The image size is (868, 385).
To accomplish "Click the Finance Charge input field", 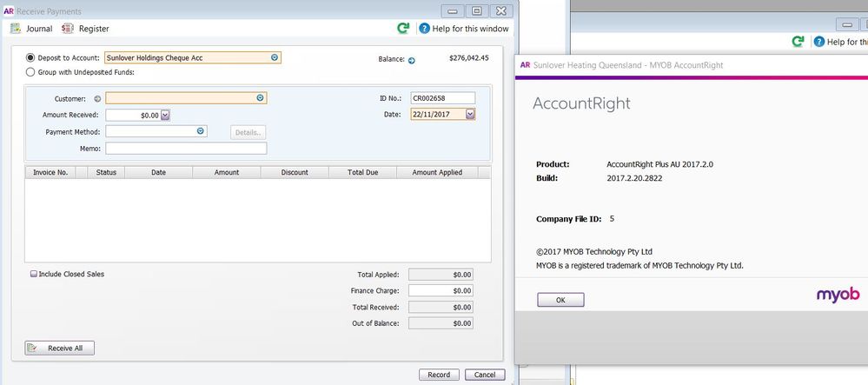I will pos(441,290).
